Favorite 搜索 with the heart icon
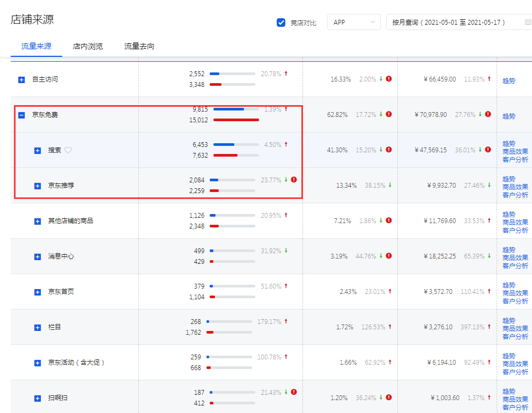The image size is (532, 413). [x=68, y=150]
